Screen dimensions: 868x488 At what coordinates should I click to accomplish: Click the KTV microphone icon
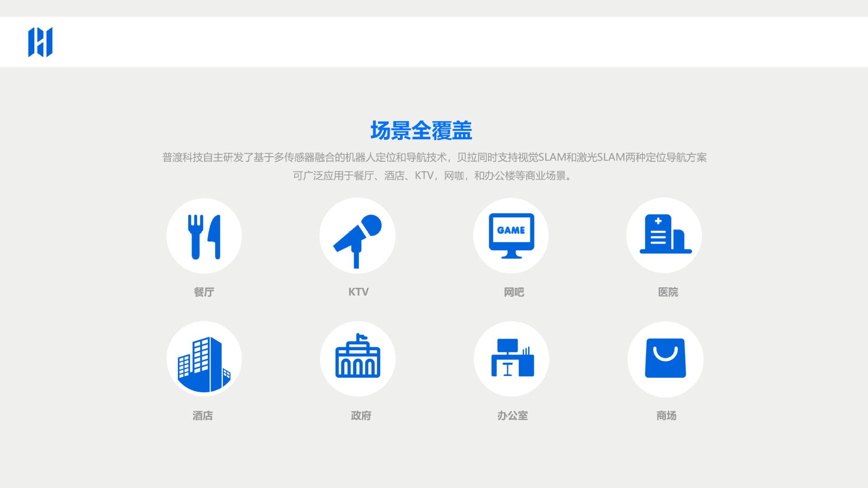coord(357,236)
